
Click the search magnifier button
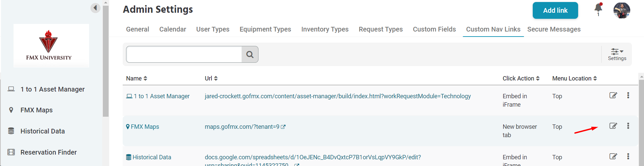click(250, 54)
